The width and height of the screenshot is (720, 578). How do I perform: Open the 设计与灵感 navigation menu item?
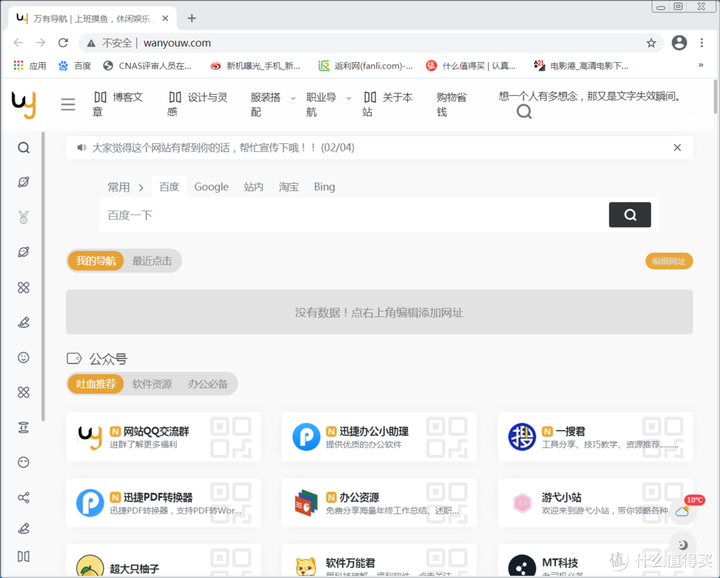pos(197,104)
